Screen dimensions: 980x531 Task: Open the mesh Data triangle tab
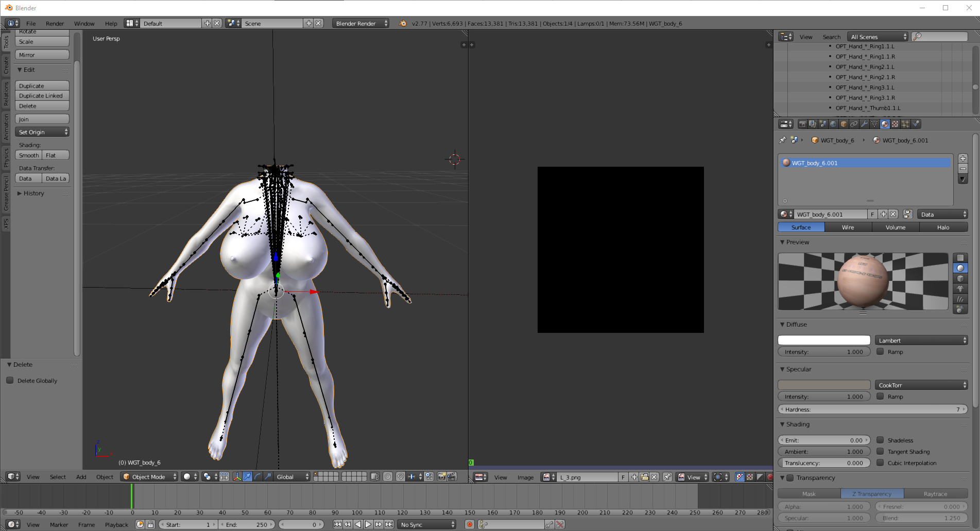point(874,124)
